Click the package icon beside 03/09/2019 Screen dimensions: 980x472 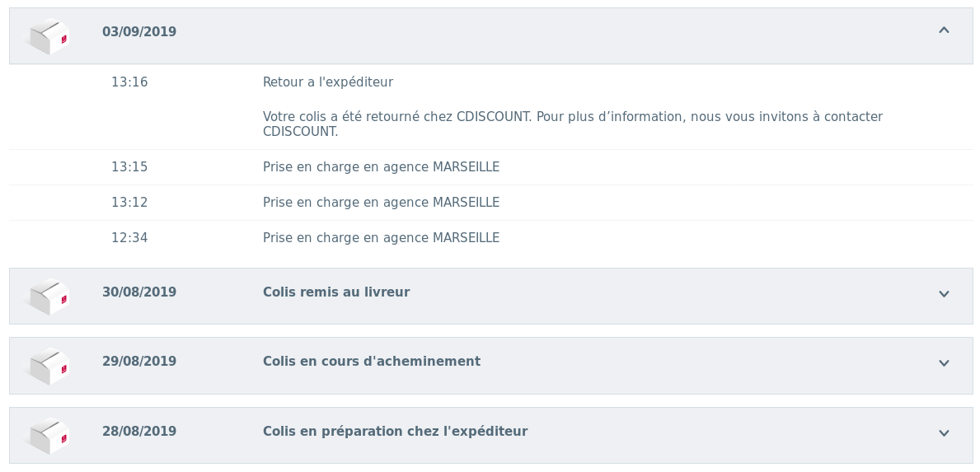point(49,36)
